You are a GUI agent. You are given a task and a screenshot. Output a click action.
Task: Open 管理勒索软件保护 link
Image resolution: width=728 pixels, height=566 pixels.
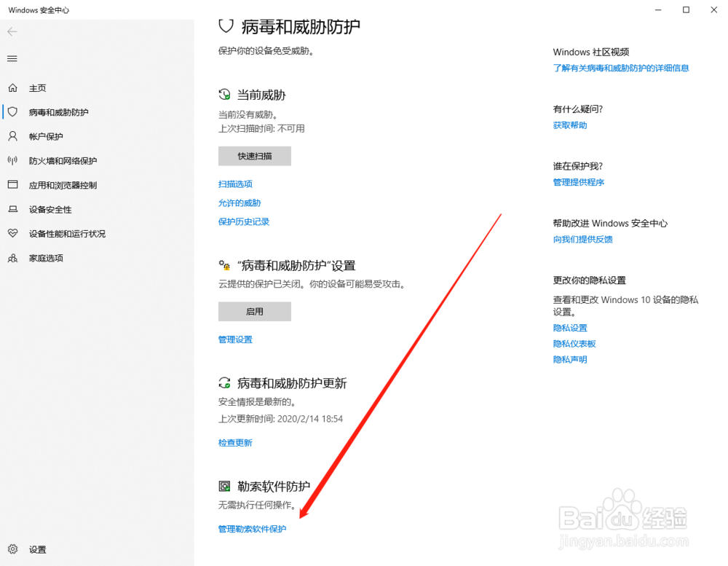tap(252, 529)
